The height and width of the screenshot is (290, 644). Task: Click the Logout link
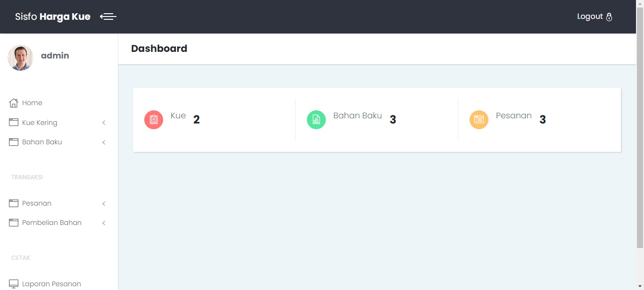(590, 17)
